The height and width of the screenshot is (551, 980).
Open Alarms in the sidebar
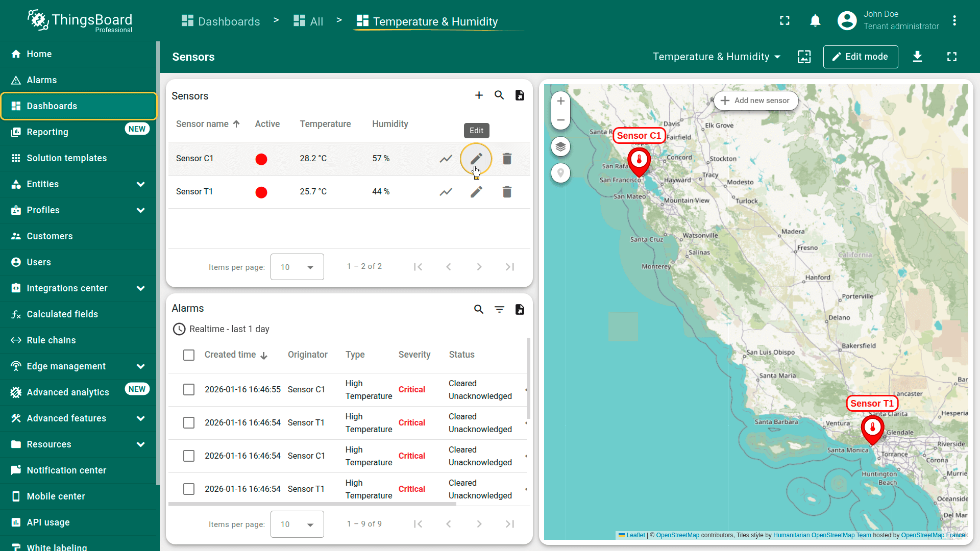tap(42, 80)
